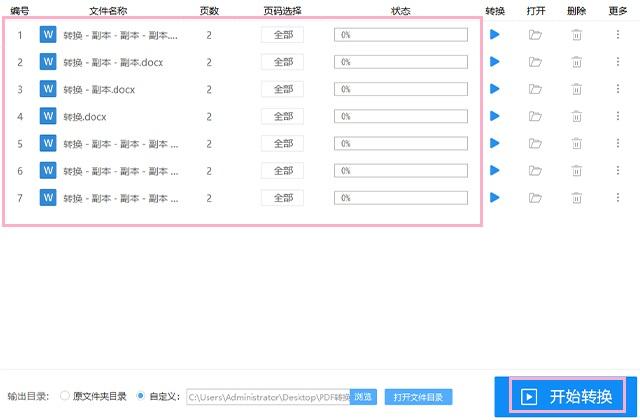Select 自定义 output directory option
The image size is (640, 420).
click(x=140, y=396)
